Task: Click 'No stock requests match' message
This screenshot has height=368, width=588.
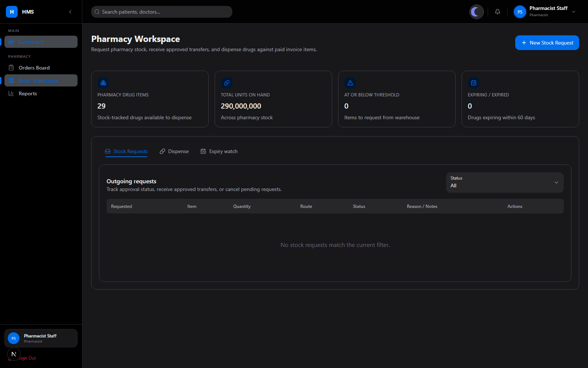Action: (335, 245)
